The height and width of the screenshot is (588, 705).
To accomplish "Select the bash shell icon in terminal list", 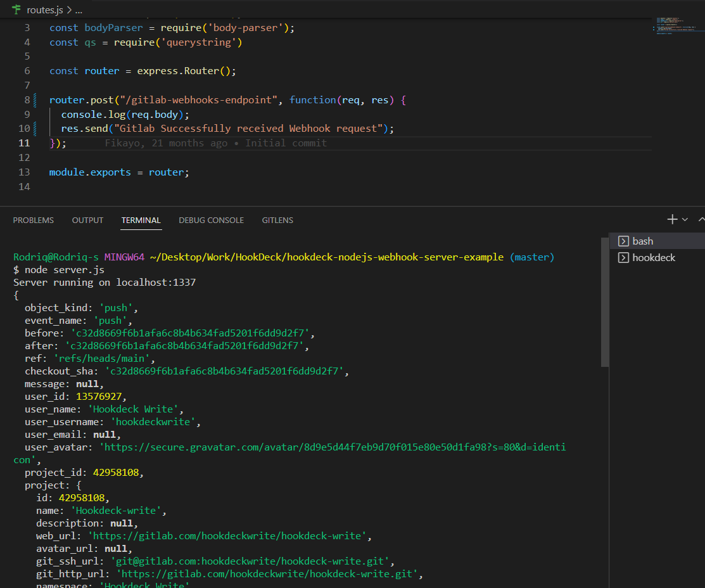I will [623, 240].
